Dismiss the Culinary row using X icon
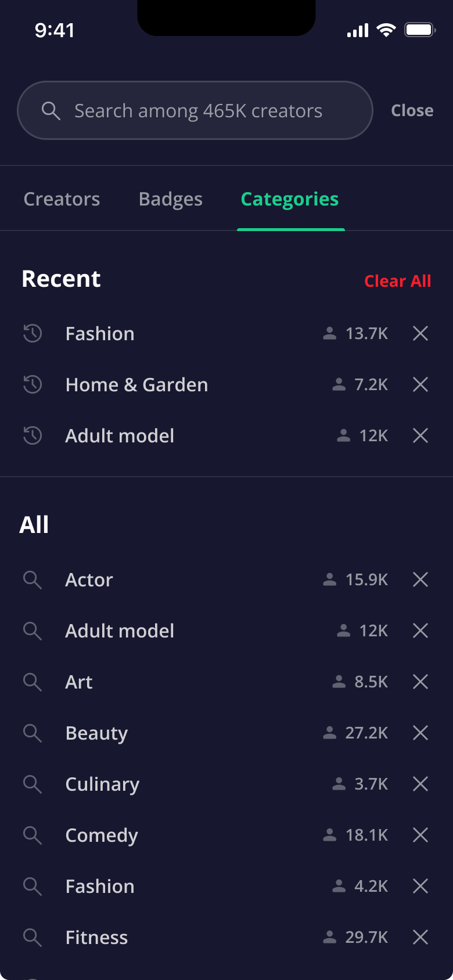Image resolution: width=453 pixels, height=980 pixels. click(x=420, y=784)
